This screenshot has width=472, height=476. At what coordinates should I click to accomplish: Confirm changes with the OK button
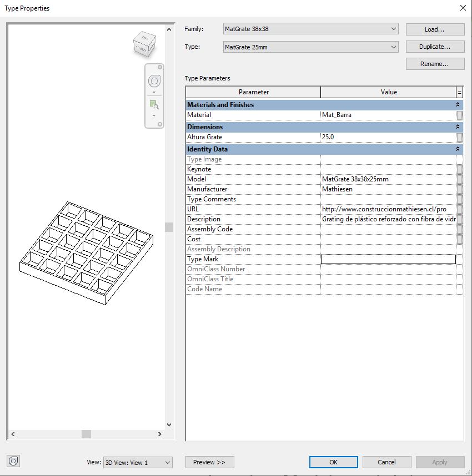point(333,462)
